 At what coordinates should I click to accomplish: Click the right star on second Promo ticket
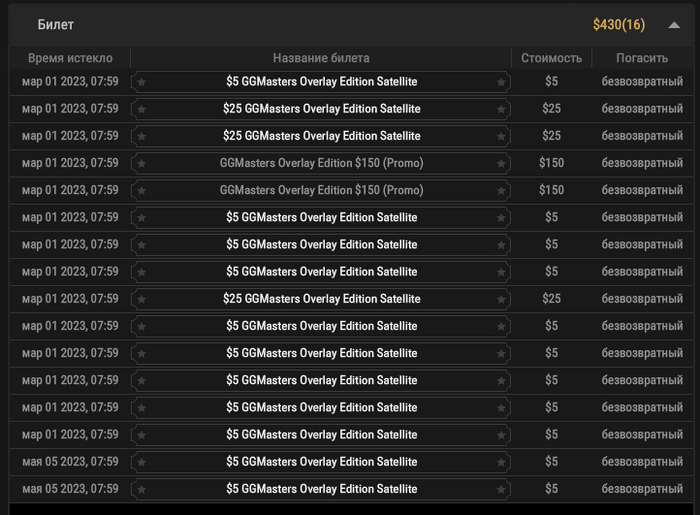click(x=501, y=191)
